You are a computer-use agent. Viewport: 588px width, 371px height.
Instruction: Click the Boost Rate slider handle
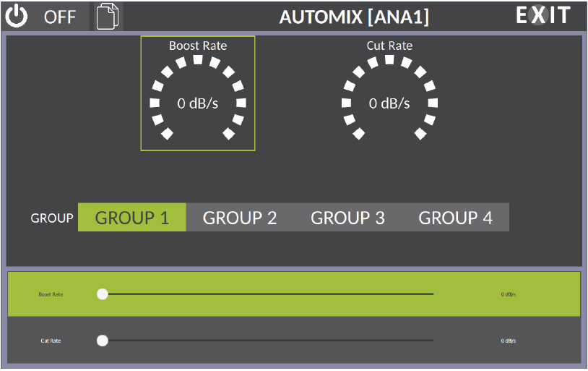(x=103, y=294)
